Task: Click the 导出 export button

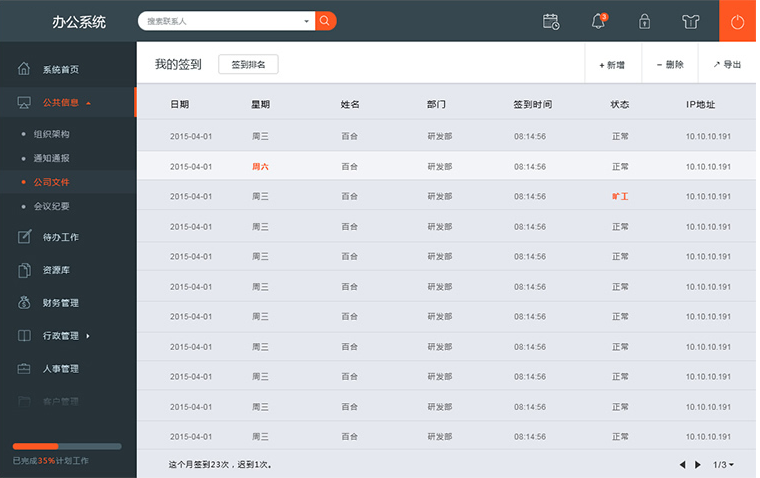Action: (728, 64)
